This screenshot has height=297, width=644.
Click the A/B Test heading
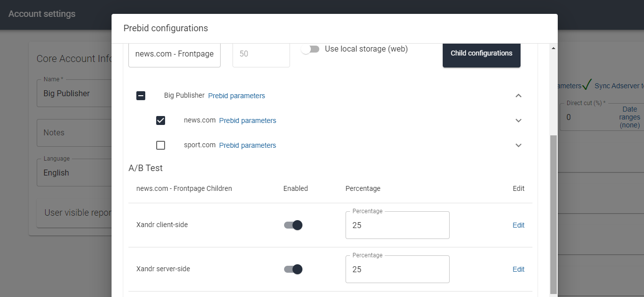pyautogui.click(x=146, y=168)
